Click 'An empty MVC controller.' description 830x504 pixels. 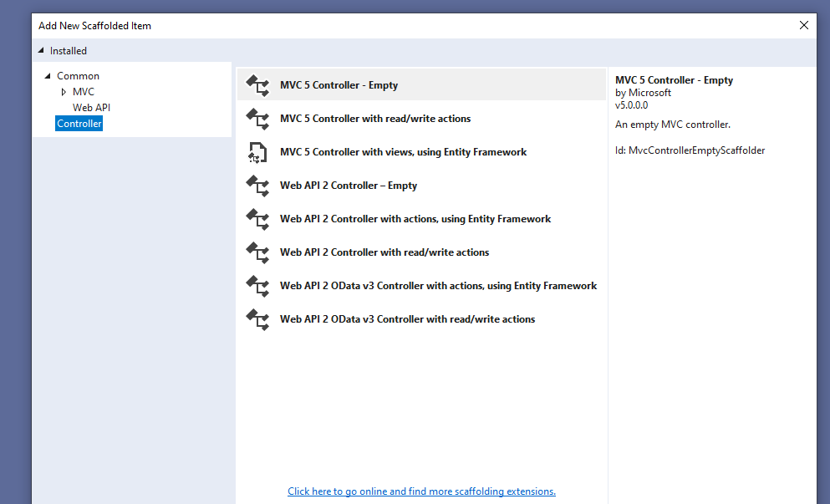tap(673, 125)
